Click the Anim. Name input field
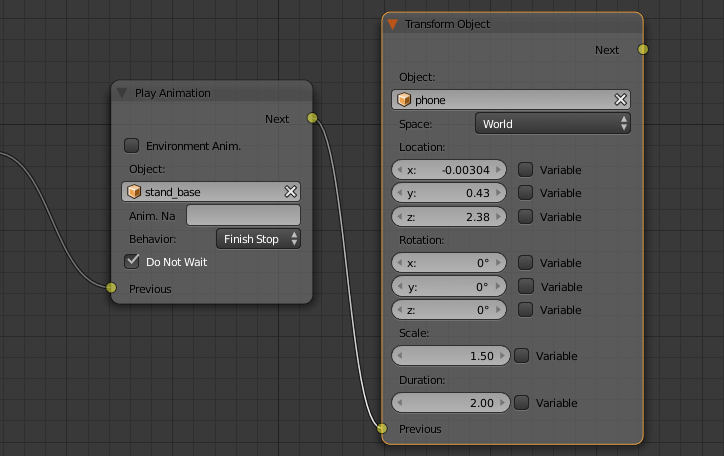The height and width of the screenshot is (456, 724). tap(243, 215)
